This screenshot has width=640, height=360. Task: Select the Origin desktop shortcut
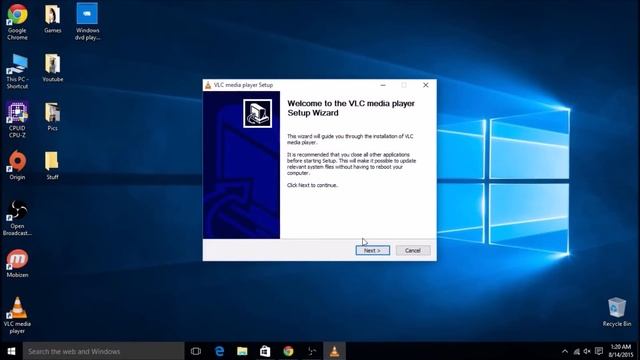(17, 165)
